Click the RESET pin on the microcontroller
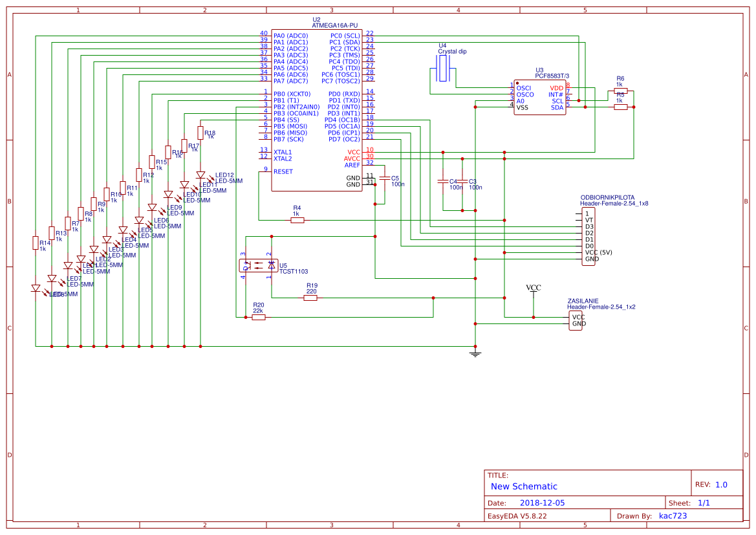The image size is (756, 535). pyautogui.click(x=283, y=171)
